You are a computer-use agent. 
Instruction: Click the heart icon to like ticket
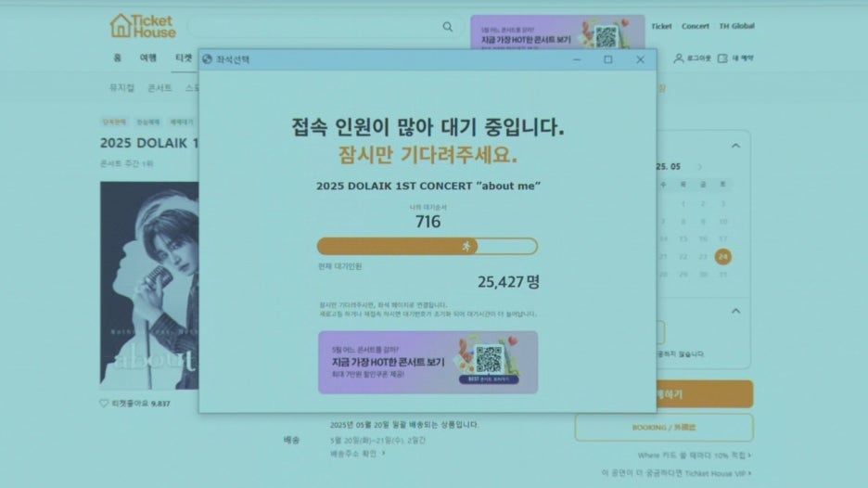[104, 404]
